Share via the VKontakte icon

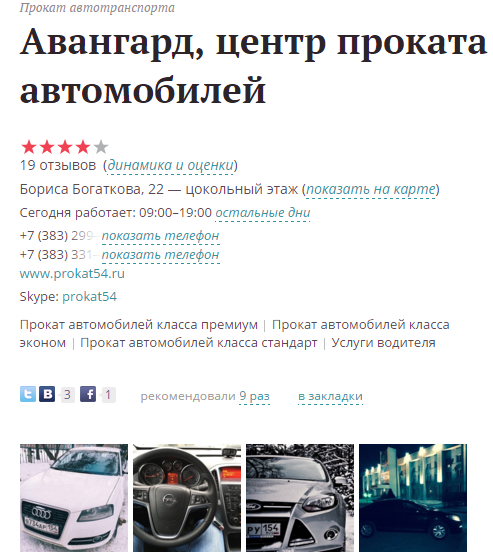[47, 394]
